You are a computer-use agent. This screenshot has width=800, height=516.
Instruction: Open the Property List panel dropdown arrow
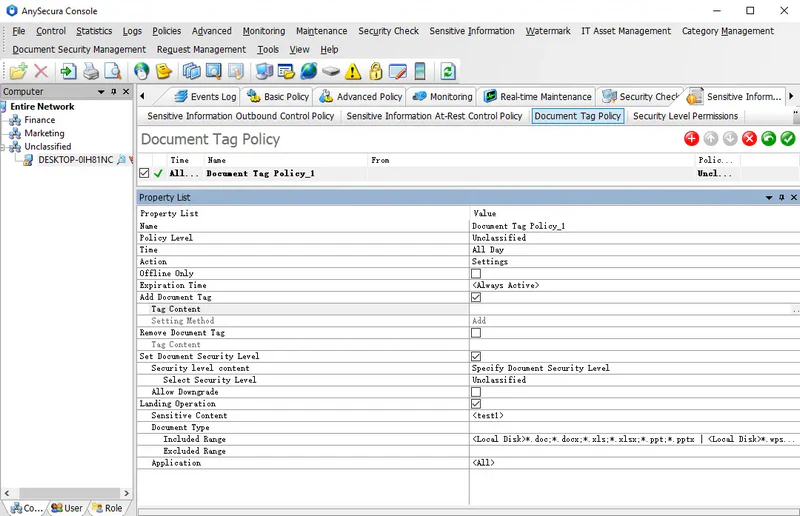click(769, 198)
